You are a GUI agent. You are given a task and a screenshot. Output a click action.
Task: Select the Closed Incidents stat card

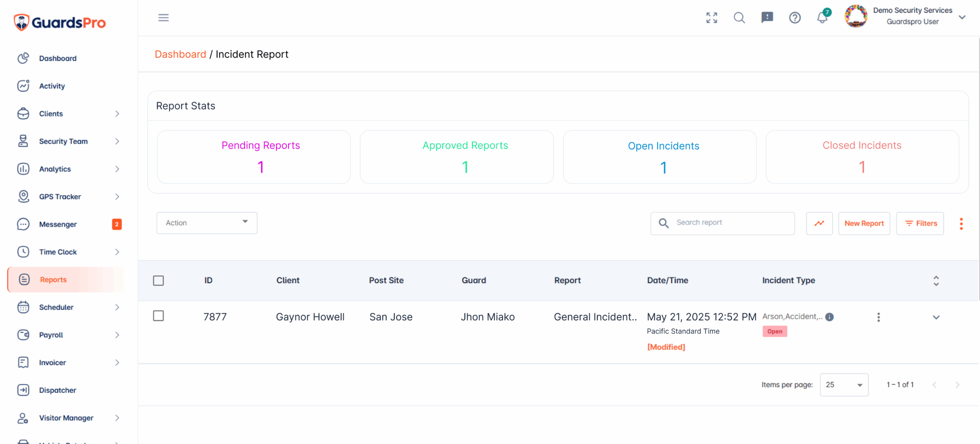coord(862,157)
